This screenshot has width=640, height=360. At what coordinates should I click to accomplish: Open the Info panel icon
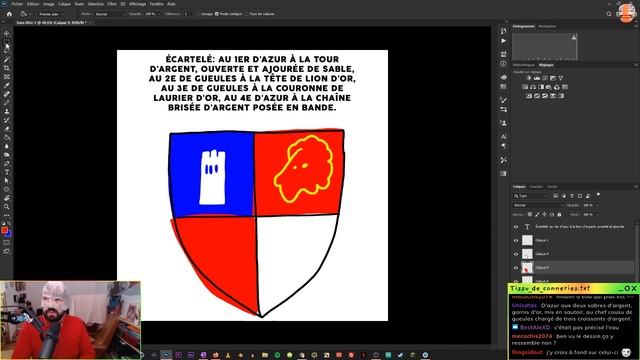coord(503,64)
